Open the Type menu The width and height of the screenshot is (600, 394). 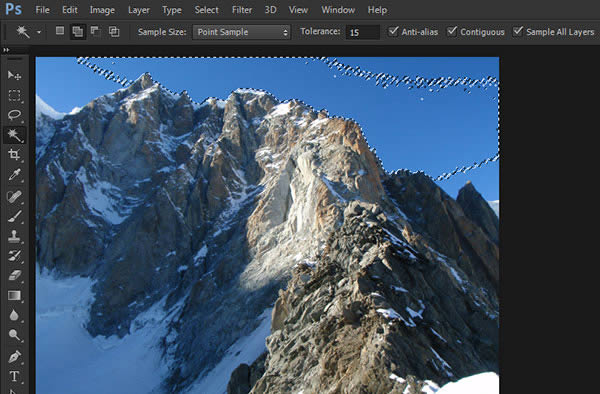tap(172, 10)
